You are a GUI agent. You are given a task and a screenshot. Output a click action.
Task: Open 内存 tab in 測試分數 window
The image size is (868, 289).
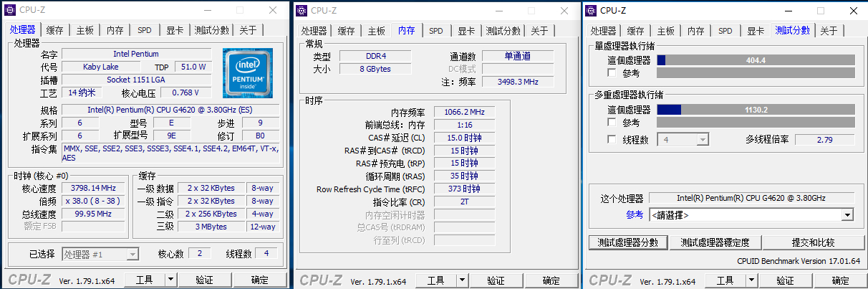click(696, 31)
